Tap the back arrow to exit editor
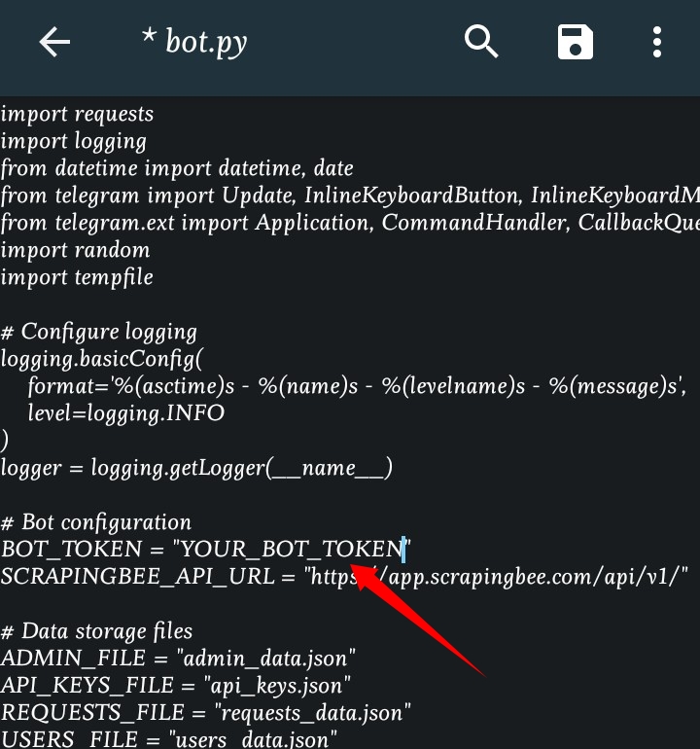Image resolution: width=700 pixels, height=749 pixels. [54, 42]
